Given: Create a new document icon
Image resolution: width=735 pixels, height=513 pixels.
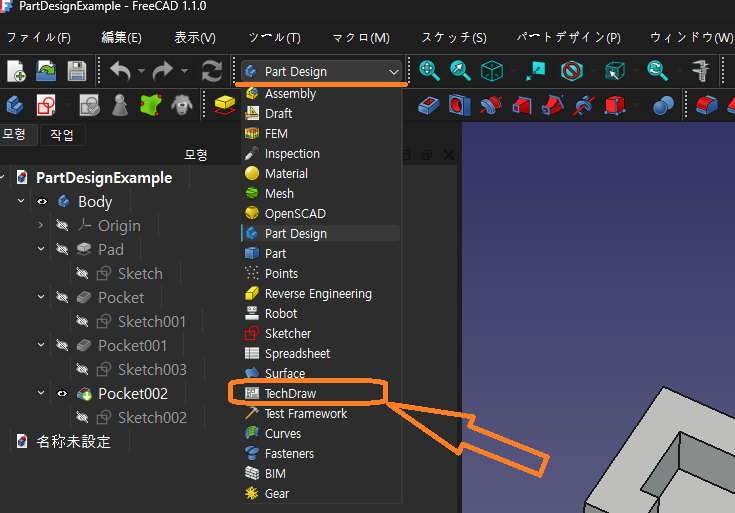Looking at the screenshot, I should 16,71.
